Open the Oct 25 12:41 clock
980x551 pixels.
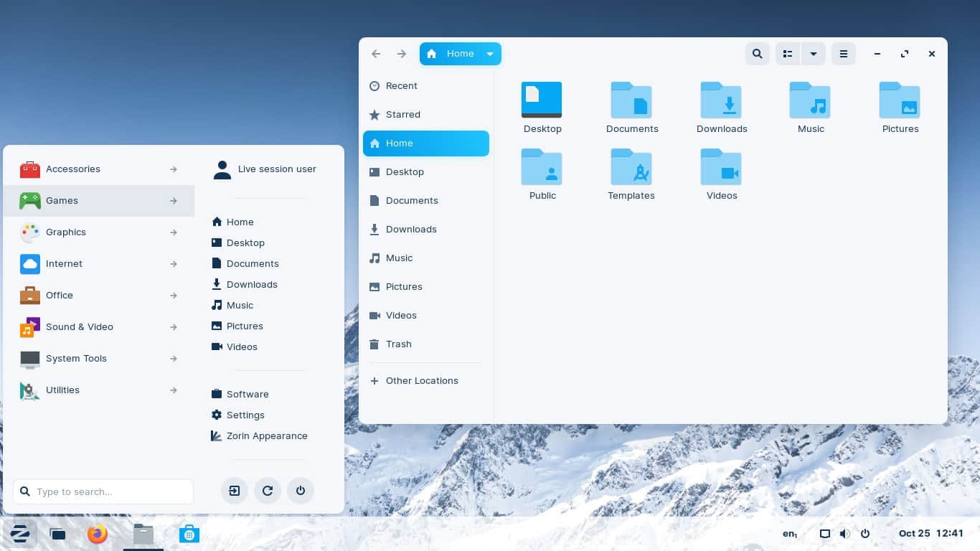930,534
